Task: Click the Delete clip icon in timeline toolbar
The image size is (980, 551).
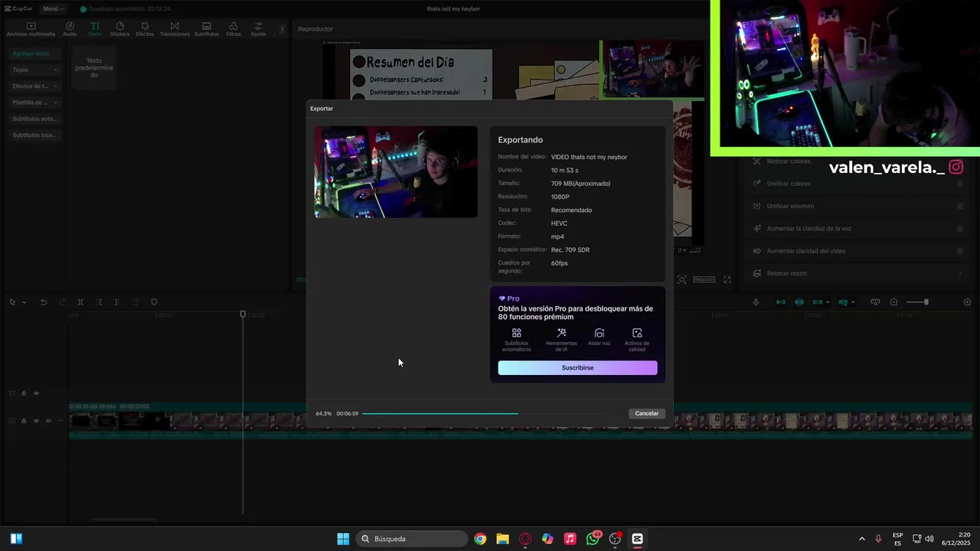Action: [136, 302]
